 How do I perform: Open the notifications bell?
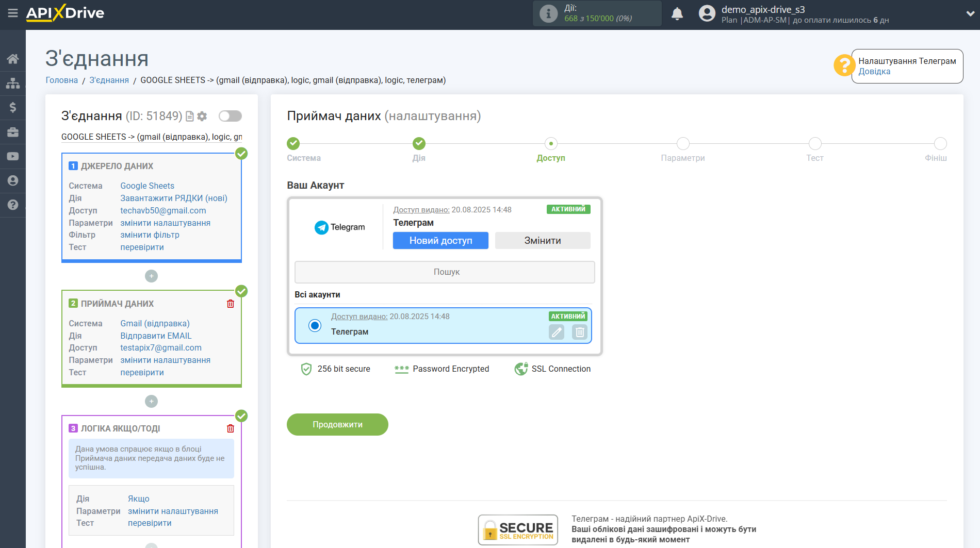coord(677,14)
